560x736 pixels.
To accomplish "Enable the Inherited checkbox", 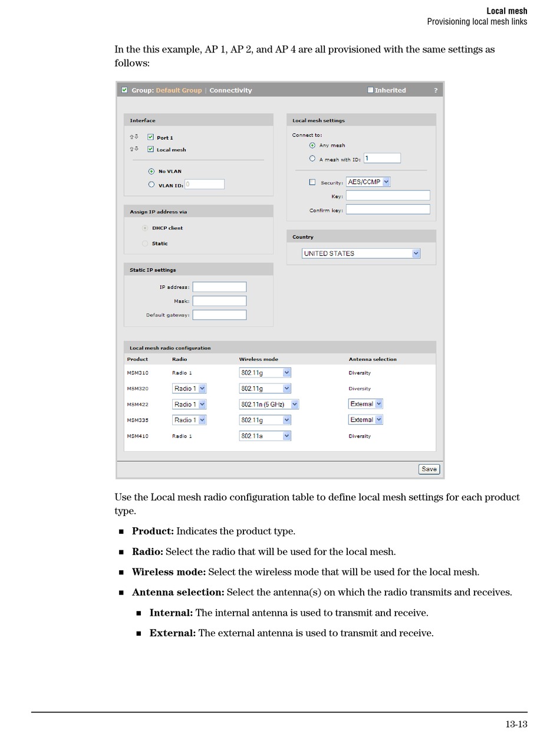I will point(370,90).
